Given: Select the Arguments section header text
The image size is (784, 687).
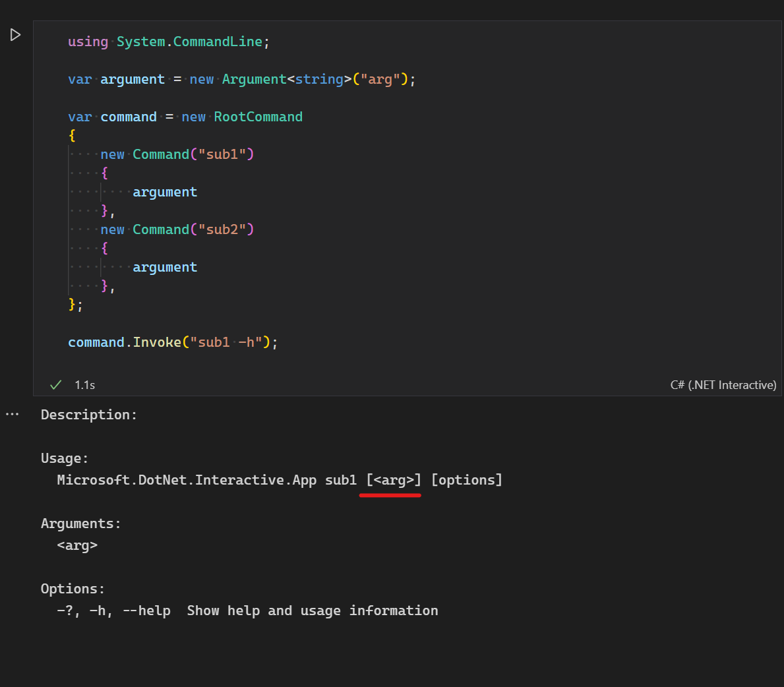Looking at the screenshot, I should [x=80, y=523].
